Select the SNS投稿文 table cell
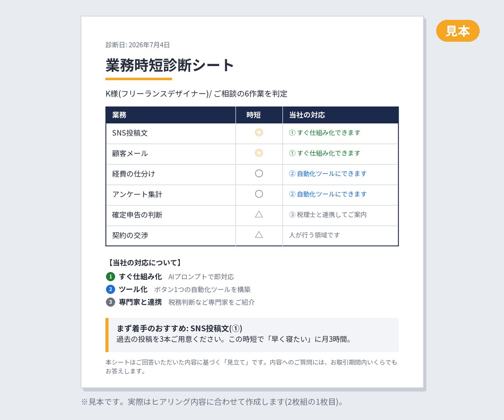Screen dimensions: 504x420 coord(171,133)
